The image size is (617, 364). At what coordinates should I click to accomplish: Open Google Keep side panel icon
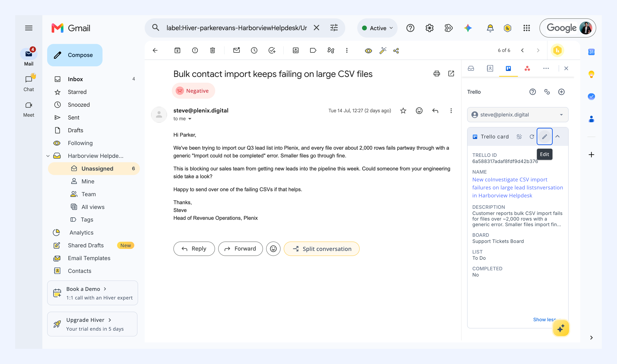pos(591,74)
